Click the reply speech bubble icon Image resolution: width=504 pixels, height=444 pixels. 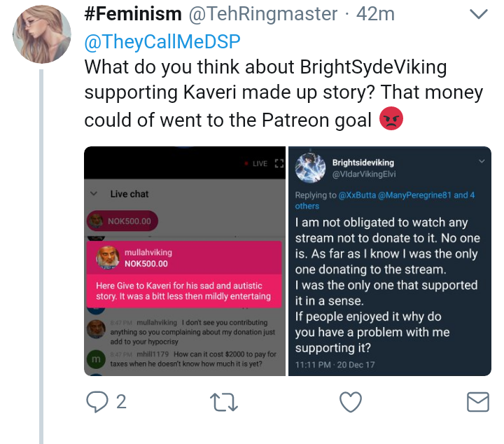[x=97, y=402]
